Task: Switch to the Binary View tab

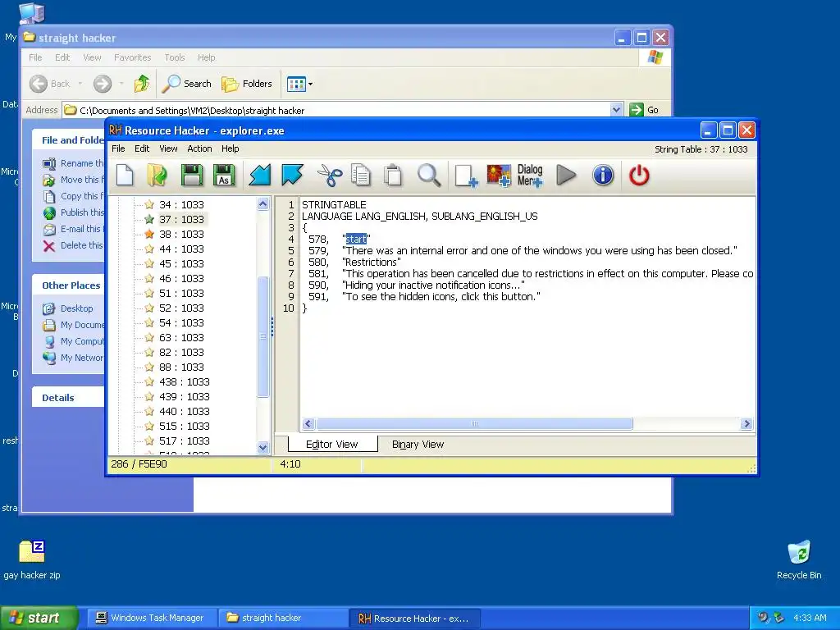Action: coord(418,444)
